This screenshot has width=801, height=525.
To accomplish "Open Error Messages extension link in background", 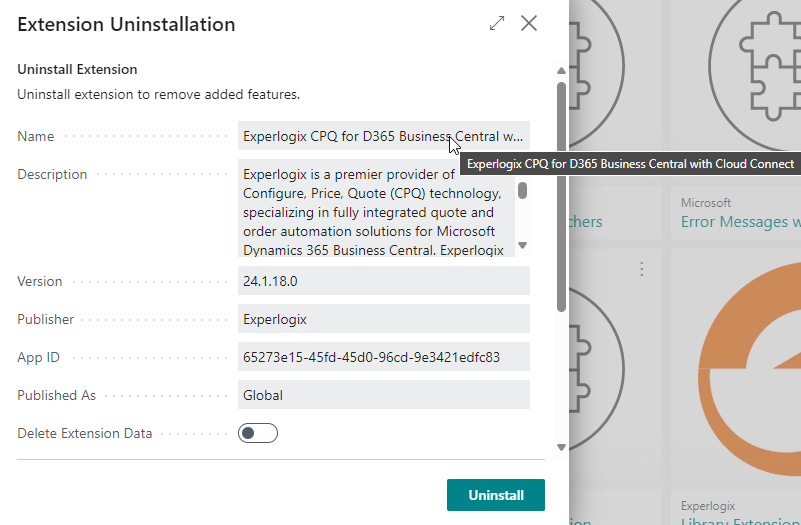I will (x=741, y=222).
